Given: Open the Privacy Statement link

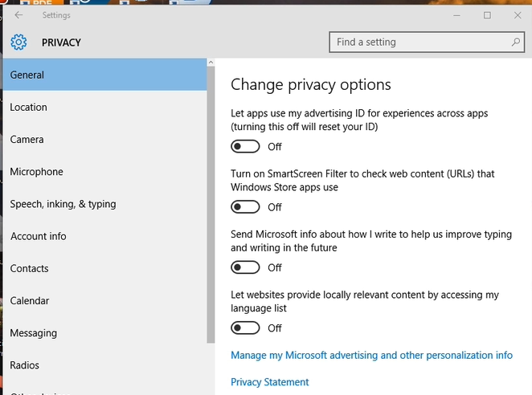Looking at the screenshot, I should point(269,382).
